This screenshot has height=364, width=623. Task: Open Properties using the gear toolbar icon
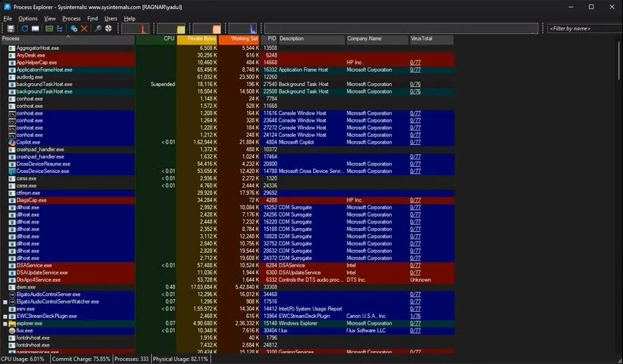(x=74, y=29)
